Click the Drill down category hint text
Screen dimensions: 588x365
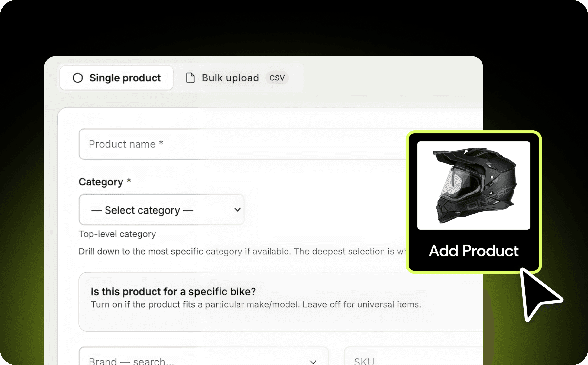click(x=242, y=252)
